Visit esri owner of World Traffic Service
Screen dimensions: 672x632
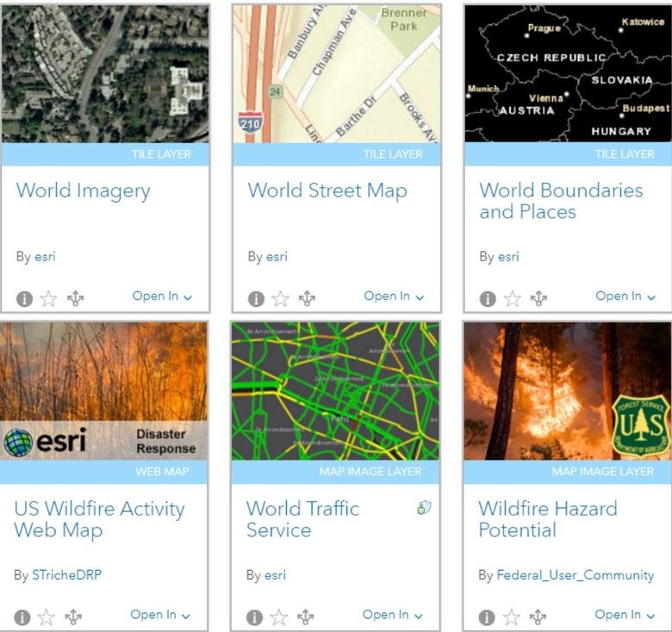(275, 574)
